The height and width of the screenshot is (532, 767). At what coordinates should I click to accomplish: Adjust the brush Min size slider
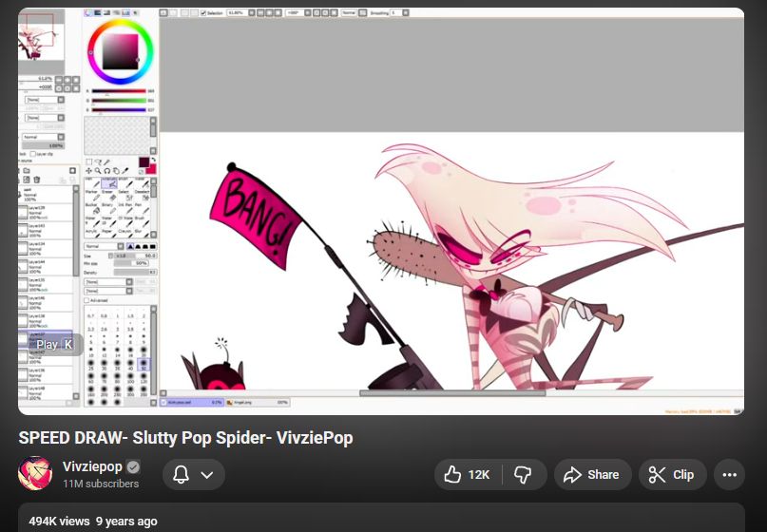tap(131, 263)
